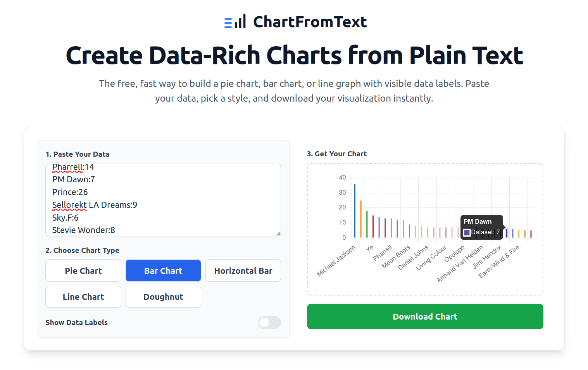Click the green Download Chart button
This screenshot has height=370, width=588.
(x=425, y=316)
